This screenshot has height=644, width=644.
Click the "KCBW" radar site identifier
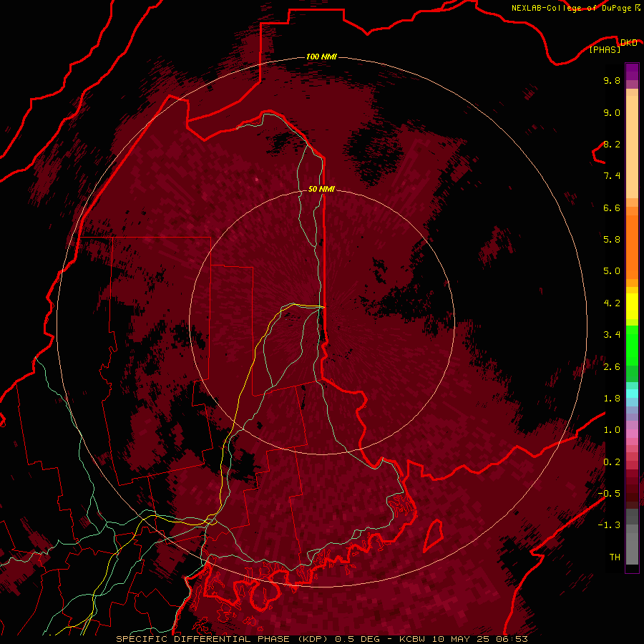point(411,639)
